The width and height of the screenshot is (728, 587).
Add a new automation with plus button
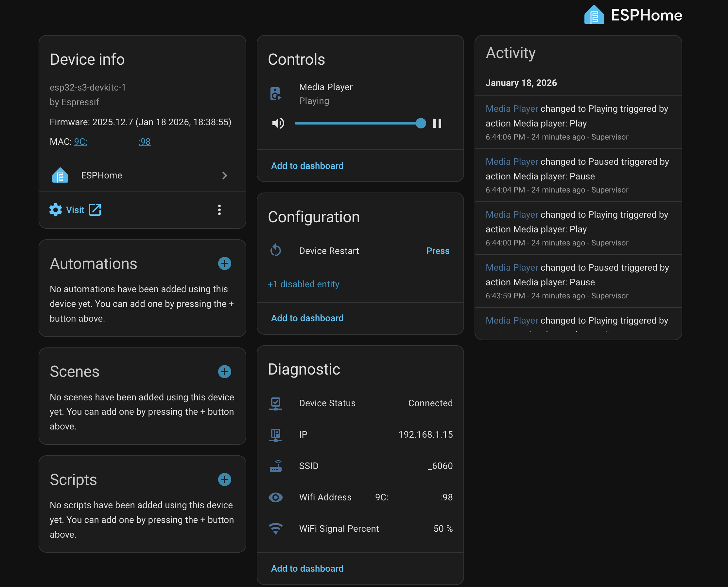click(x=224, y=263)
